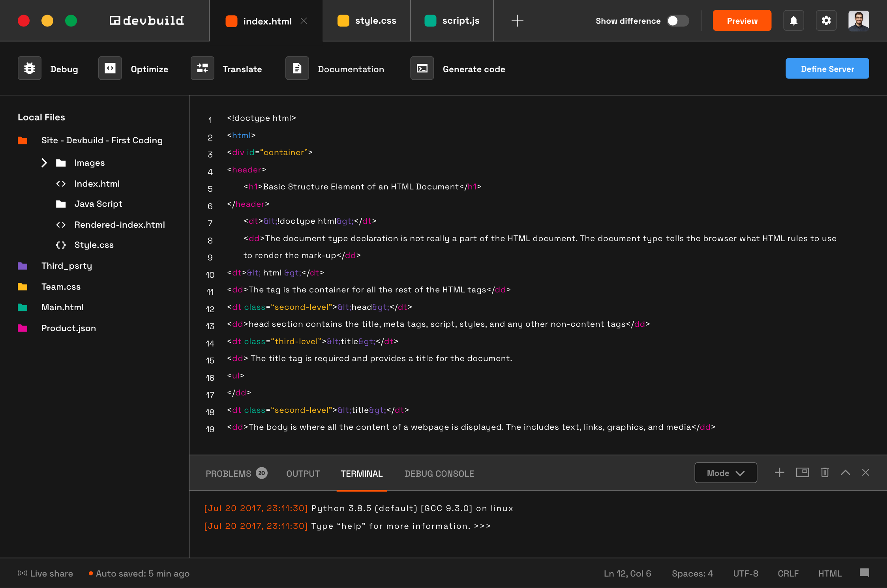
Task: Open settings gear icon
Action: (x=826, y=21)
